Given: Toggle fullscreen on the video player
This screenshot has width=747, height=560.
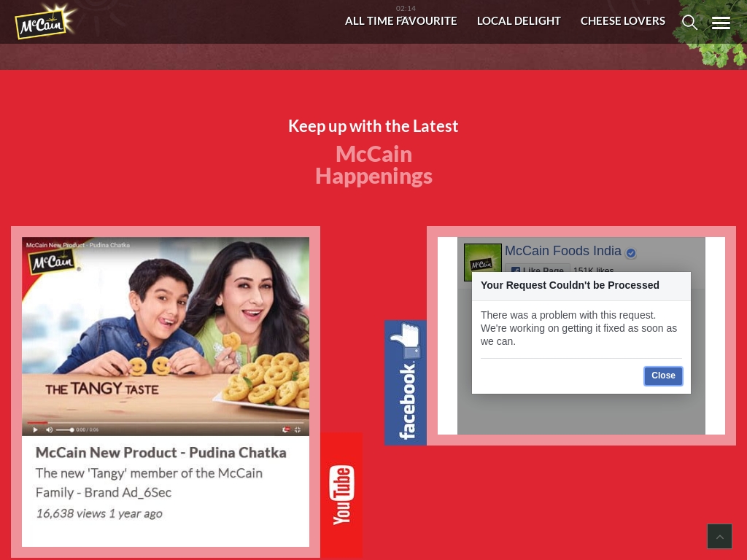Looking at the screenshot, I should (x=298, y=429).
